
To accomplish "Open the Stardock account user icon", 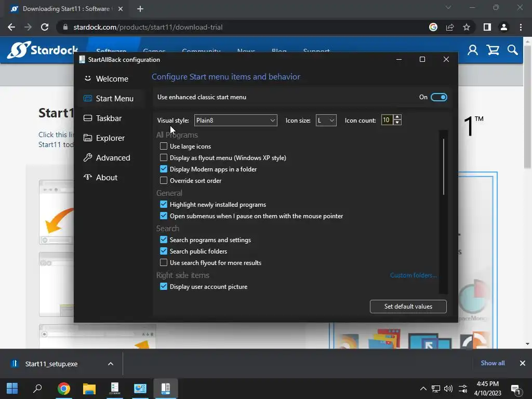I will (x=473, y=50).
